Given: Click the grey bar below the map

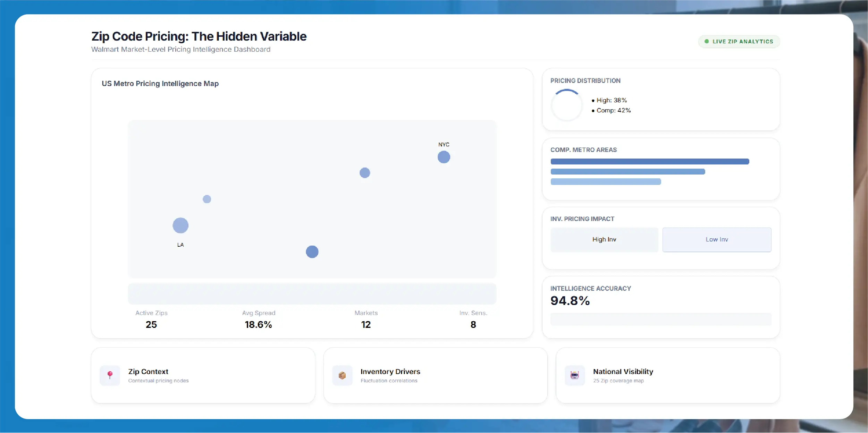Looking at the screenshot, I should (312, 294).
